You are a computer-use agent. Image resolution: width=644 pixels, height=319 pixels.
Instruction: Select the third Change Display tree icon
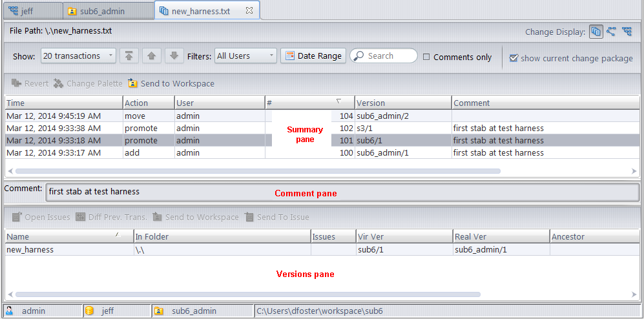627,32
